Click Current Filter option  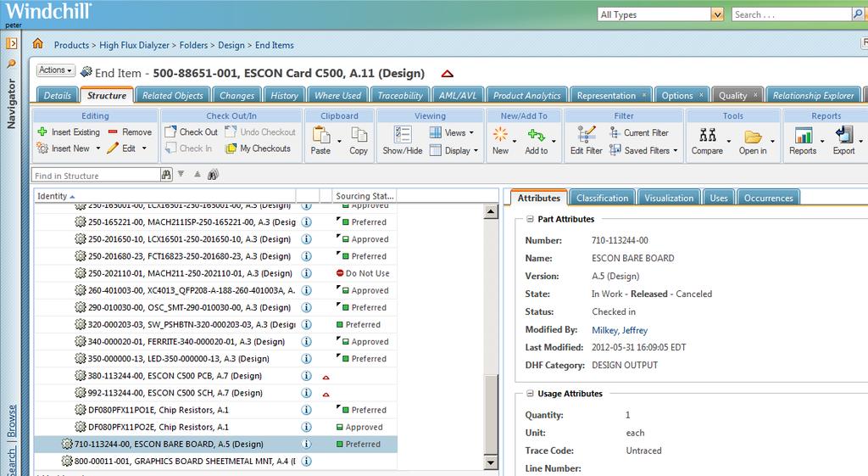(x=639, y=132)
